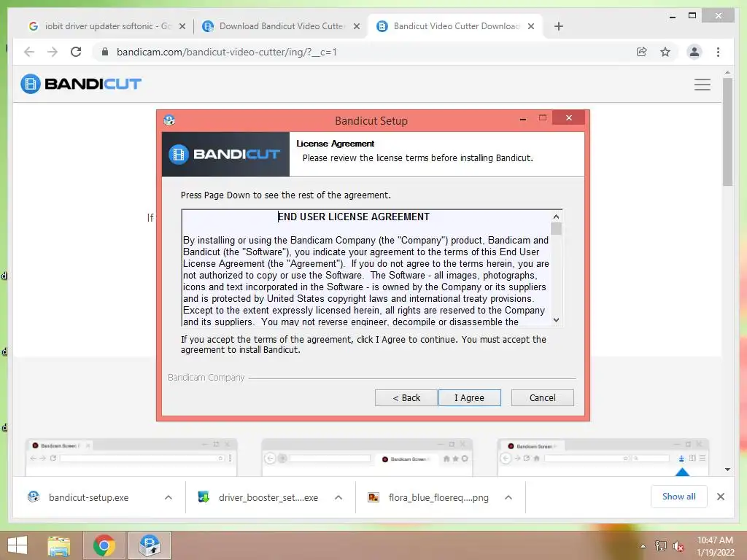
Task: Minimize the Chrome window
Action: pos(672,16)
